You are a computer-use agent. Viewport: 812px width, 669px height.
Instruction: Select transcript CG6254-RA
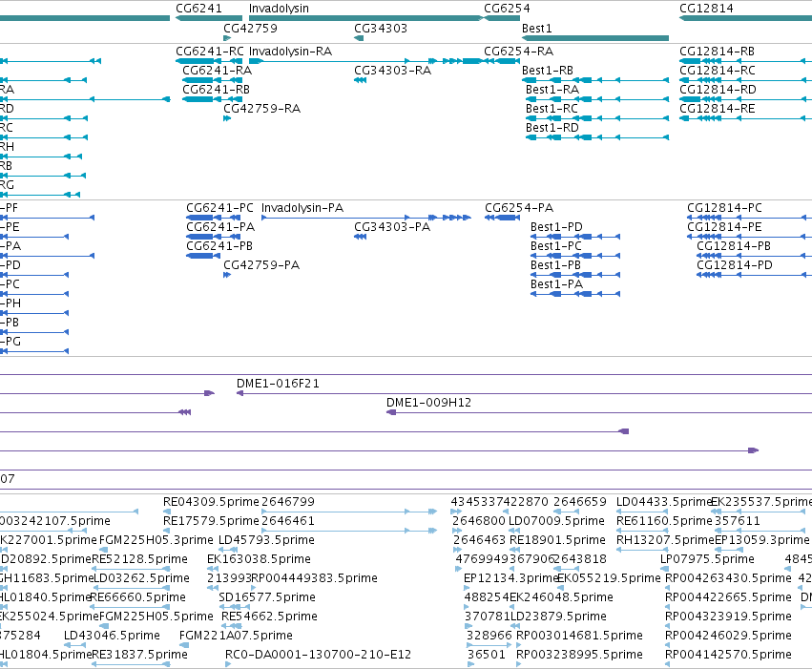pyautogui.click(x=502, y=61)
